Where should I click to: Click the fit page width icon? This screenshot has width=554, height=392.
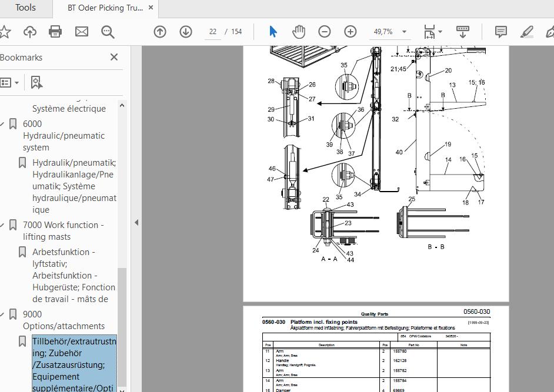point(429,32)
